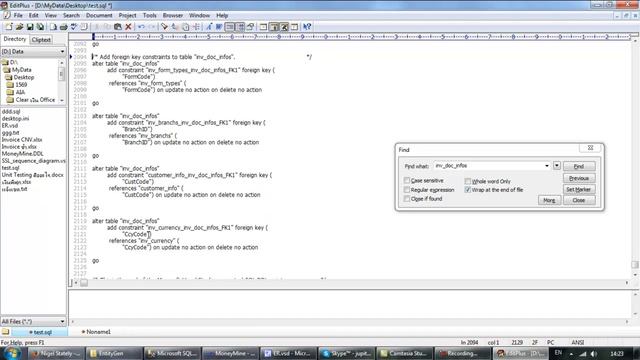
Task: Click the Close button in Find dialog
Action: coord(579,200)
